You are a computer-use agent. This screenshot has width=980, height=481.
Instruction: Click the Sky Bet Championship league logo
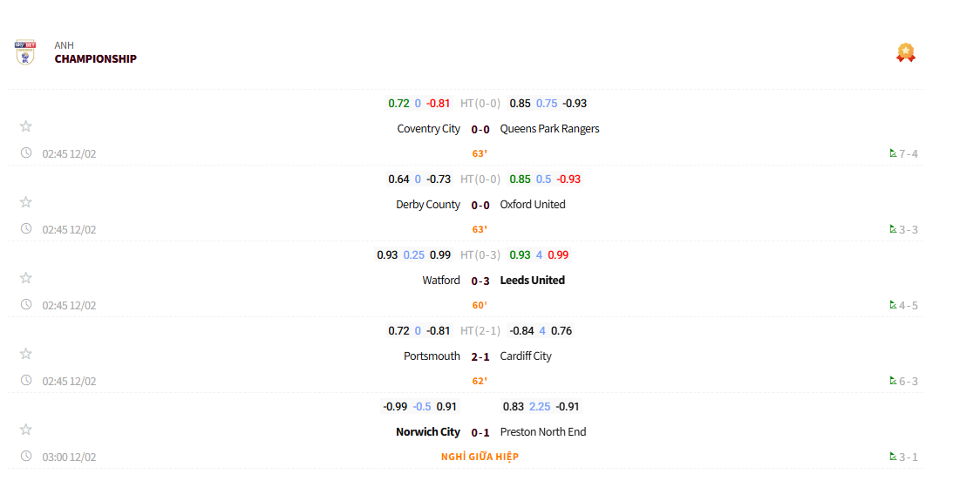(25, 51)
